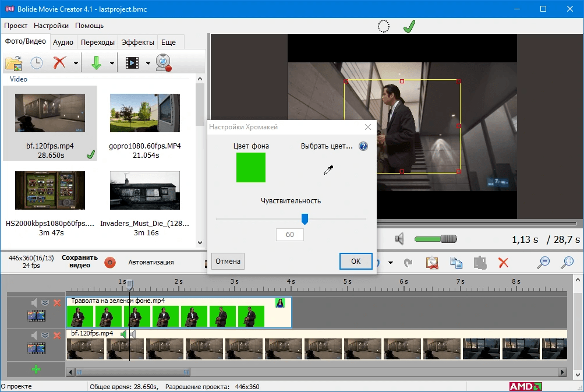
Task: Open chroma key help question mark
Action: pyautogui.click(x=363, y=146)
